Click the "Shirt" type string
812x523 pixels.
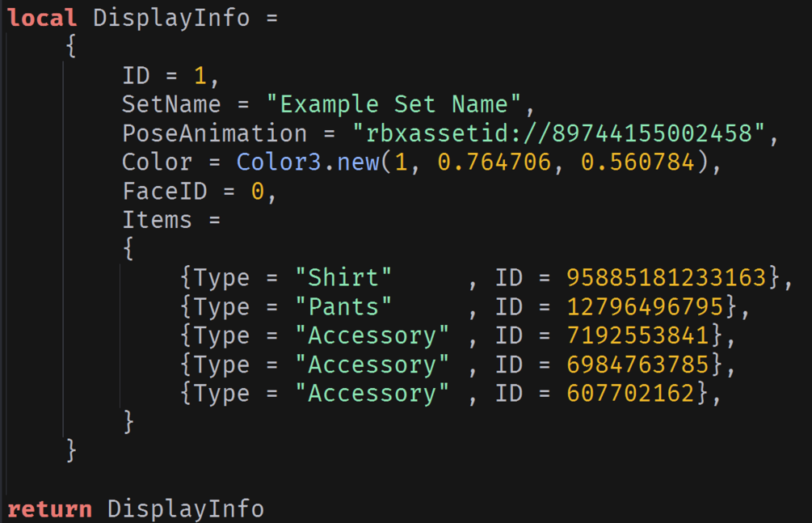point(343,278)
